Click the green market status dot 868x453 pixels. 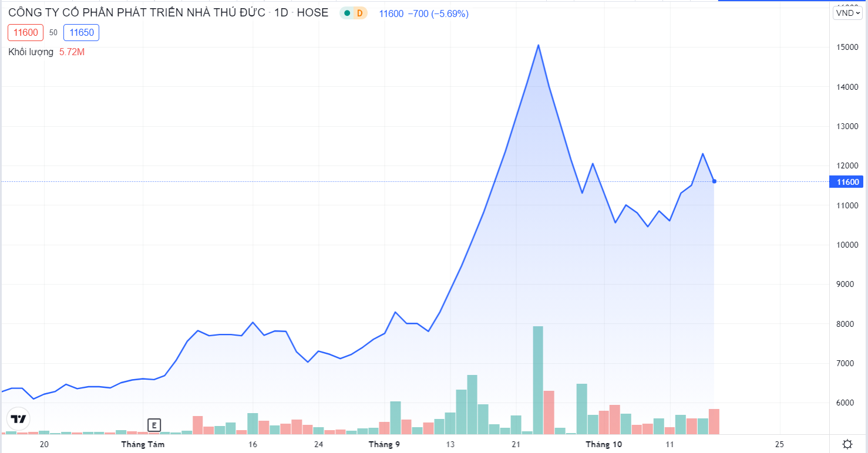[347, 13]
